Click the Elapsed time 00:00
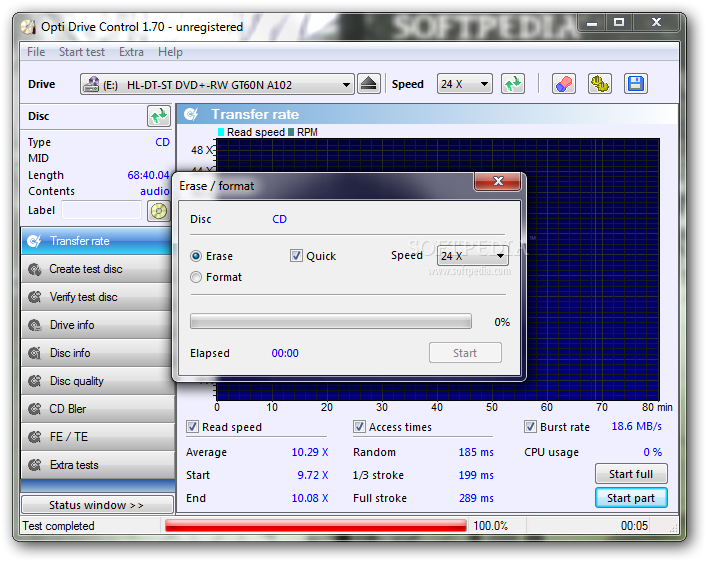 coord(285,353)
